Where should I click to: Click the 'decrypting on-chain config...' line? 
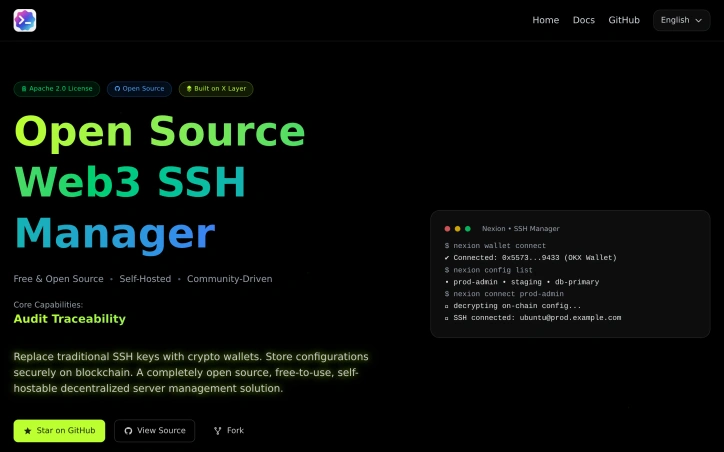(513, 306)
